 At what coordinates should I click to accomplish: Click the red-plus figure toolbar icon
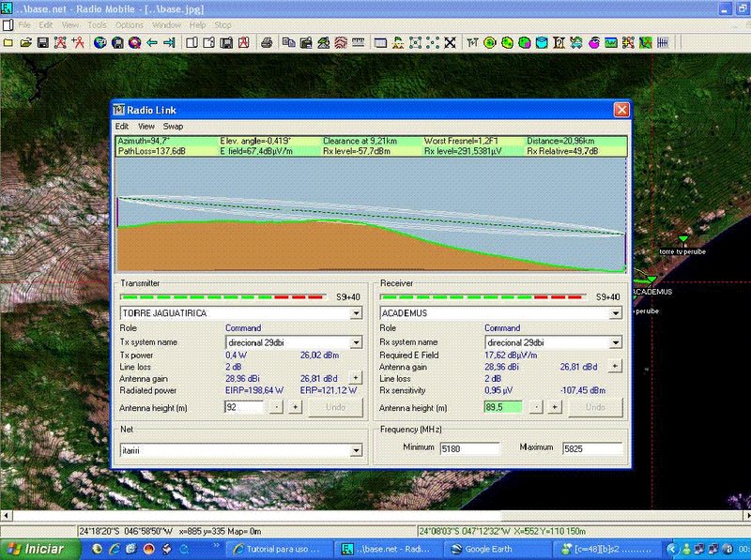pyautogui.click(x=78, y=43)
